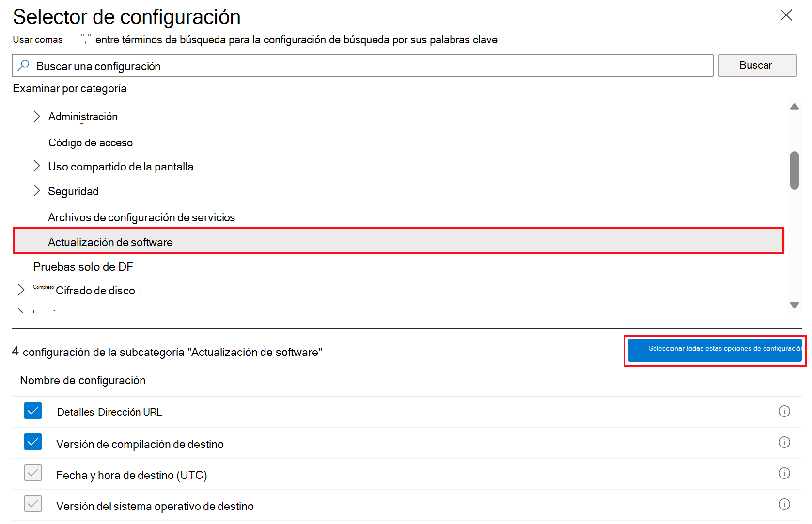812x524 pixels.
Task: Close the Selector de configuración panel
Action: point(786,15)
